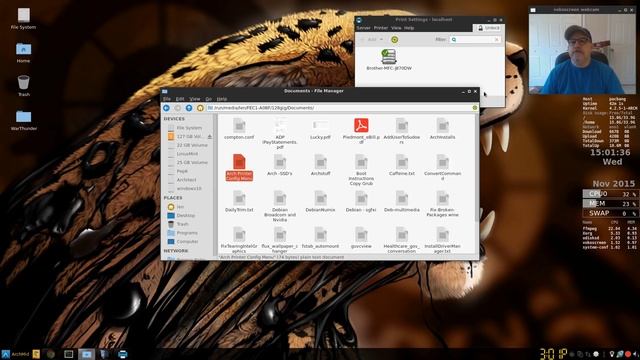Viewport: 640px width, 360px height.
Task: Open the File menu in File Manager
Action: pos(167,99)
